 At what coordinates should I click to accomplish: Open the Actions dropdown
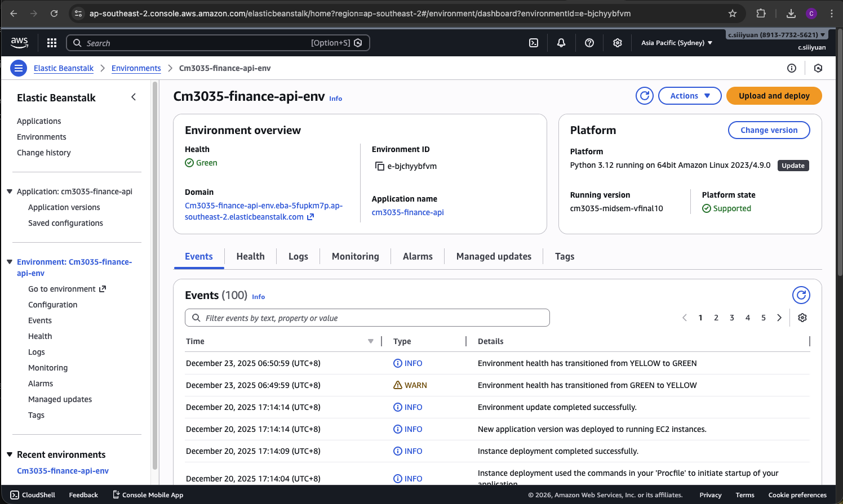pos(690,96)
